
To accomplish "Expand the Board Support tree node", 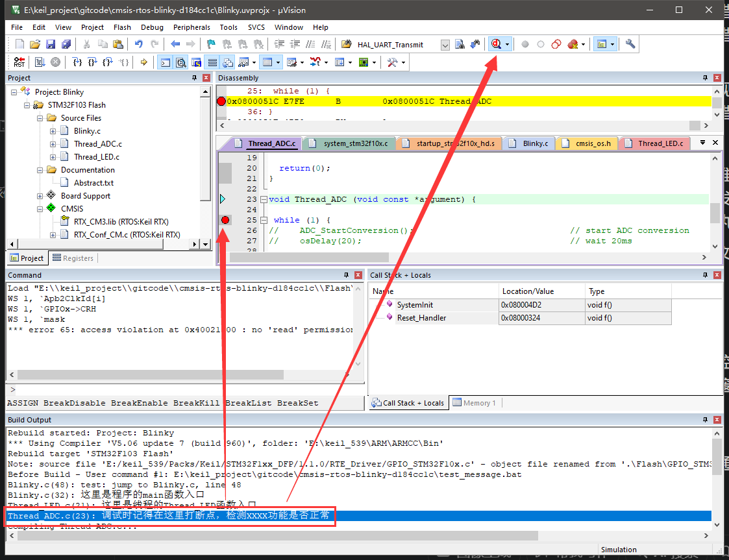I will click(40, 196).
